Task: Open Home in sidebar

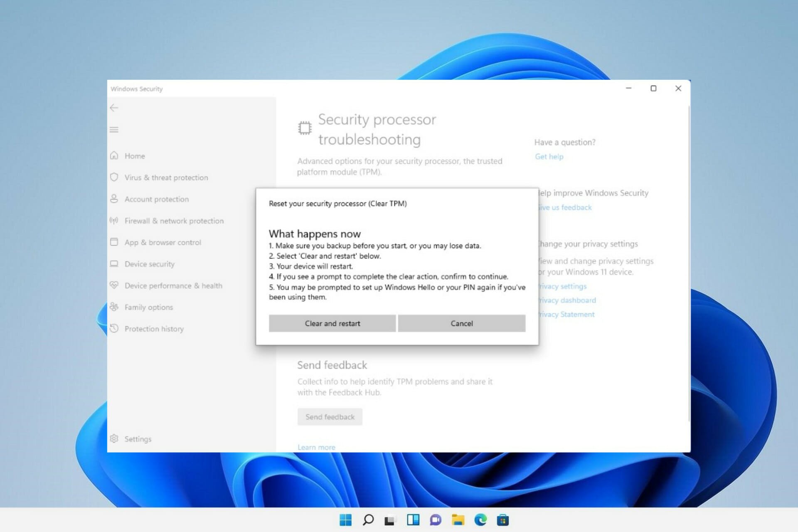Action: tap(135, 156)
